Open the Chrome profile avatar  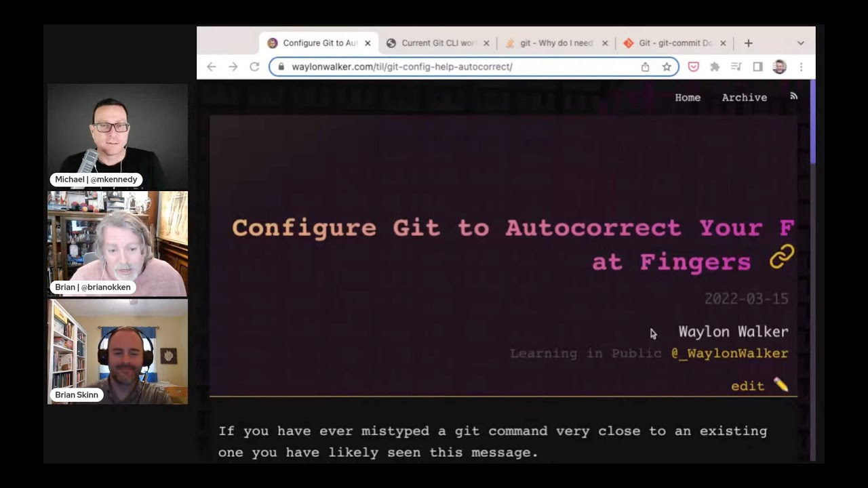[780, 66]
